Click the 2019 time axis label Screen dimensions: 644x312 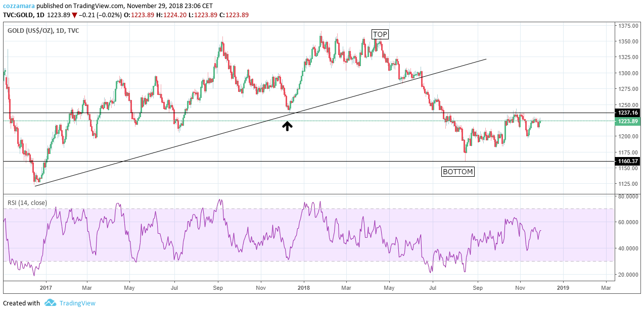click(x=563, y=287)
